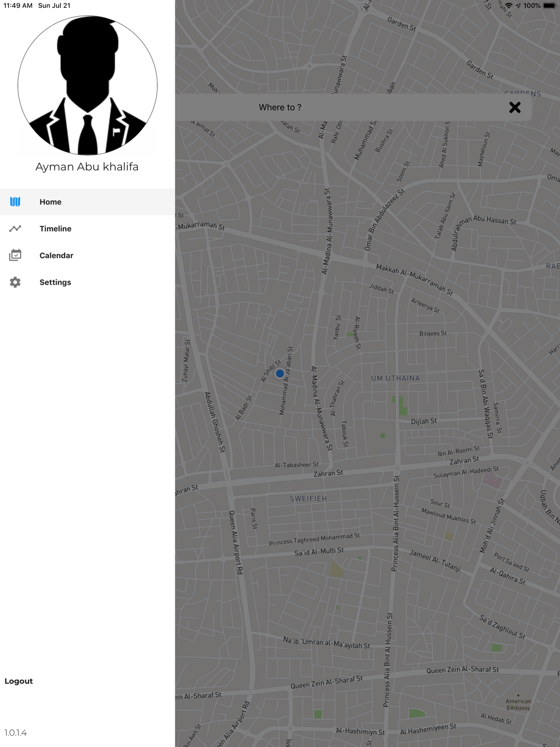Tap the Tabouk St label
The image size is (560, 747).
click(x=344, y=434)
